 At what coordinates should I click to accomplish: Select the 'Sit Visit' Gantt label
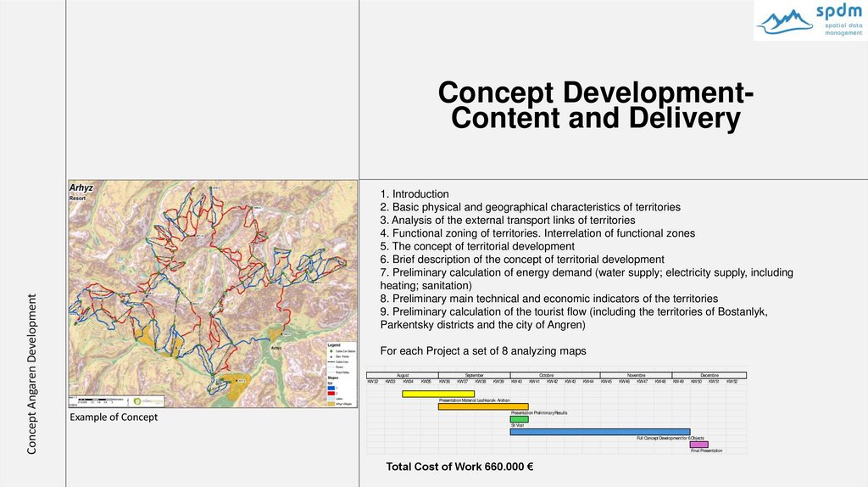(x=518, y=426)
